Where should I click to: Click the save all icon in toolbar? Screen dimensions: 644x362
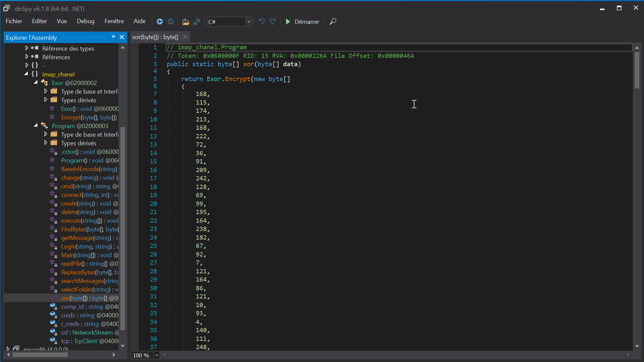[197, 22]
